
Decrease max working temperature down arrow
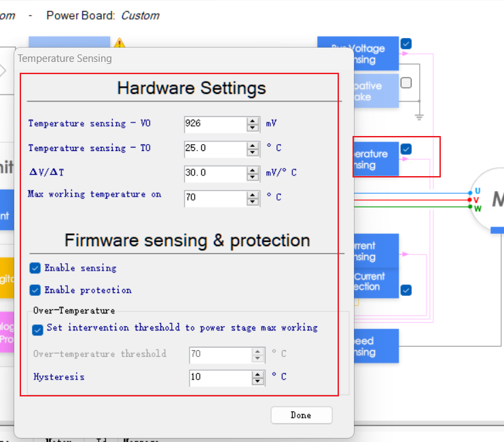pos(253,202)
